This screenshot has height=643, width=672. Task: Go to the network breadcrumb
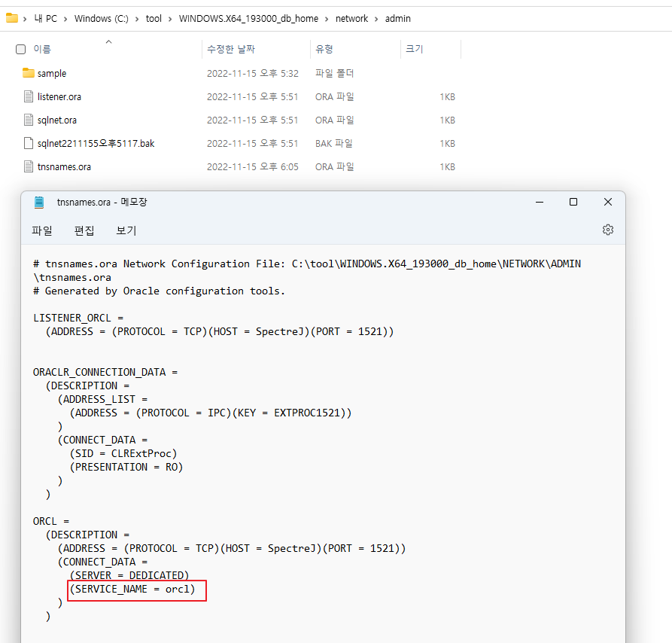[x=351, y=18]
